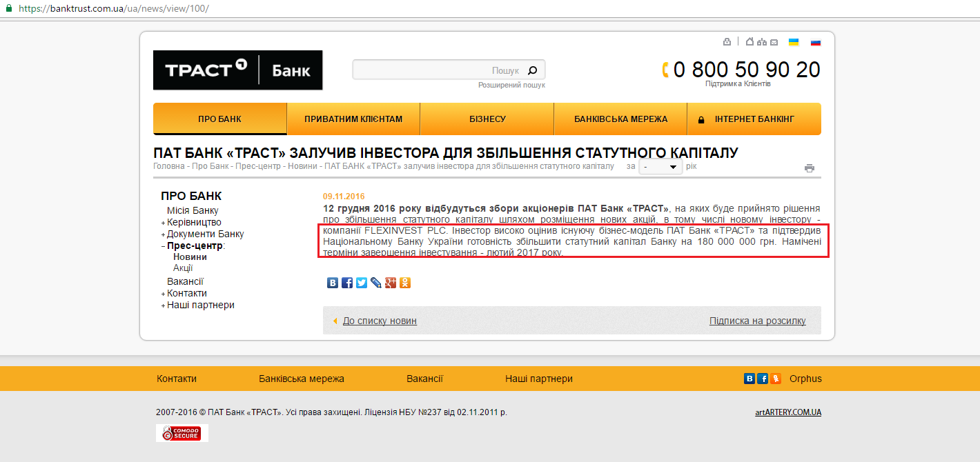Image resolution: width=980 pixels, height=462 pixels.
Task: Collapse the Прес-центр sidebar section
Action: 164,246
